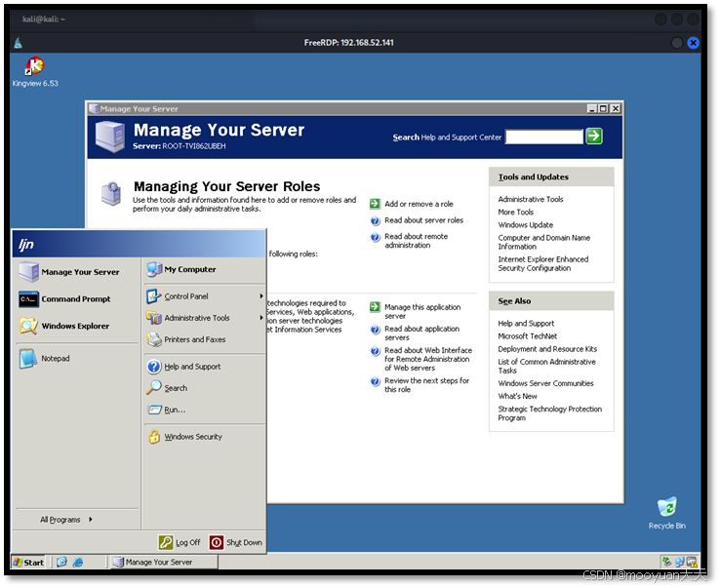720x588 pixels.
Task: Open Strategic Technology Protection Program link
Action: [x=549, y=413]
